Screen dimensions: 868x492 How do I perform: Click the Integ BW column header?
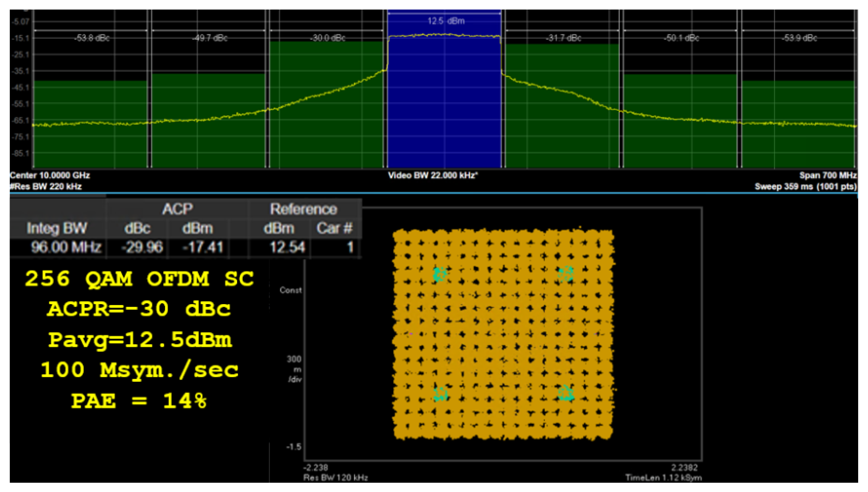57,228
